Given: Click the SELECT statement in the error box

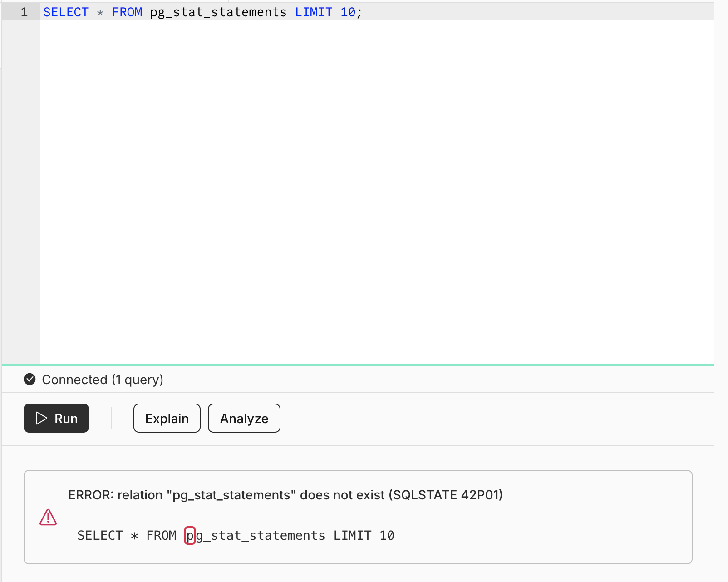Looking at the screenshot, I should [x=236, y=536].
